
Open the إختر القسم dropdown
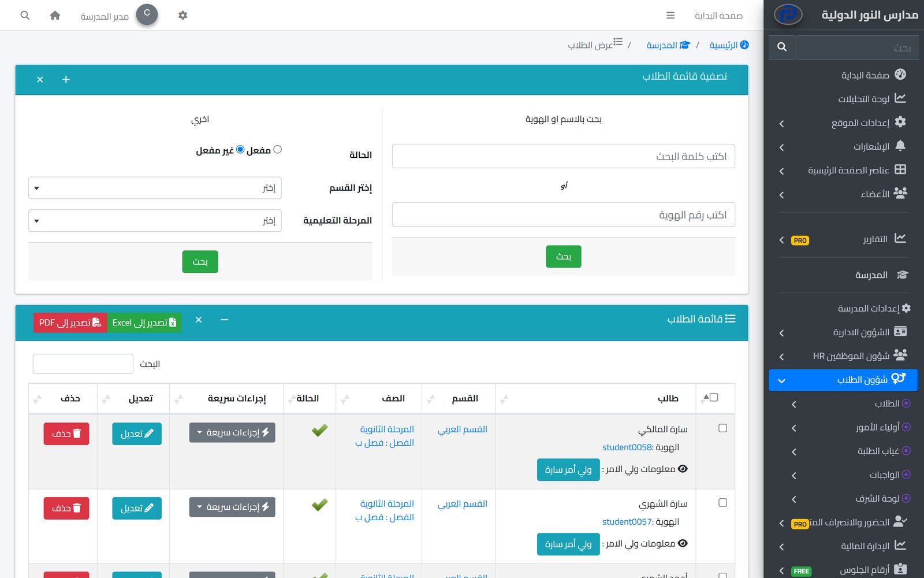(x=155, y=188)
